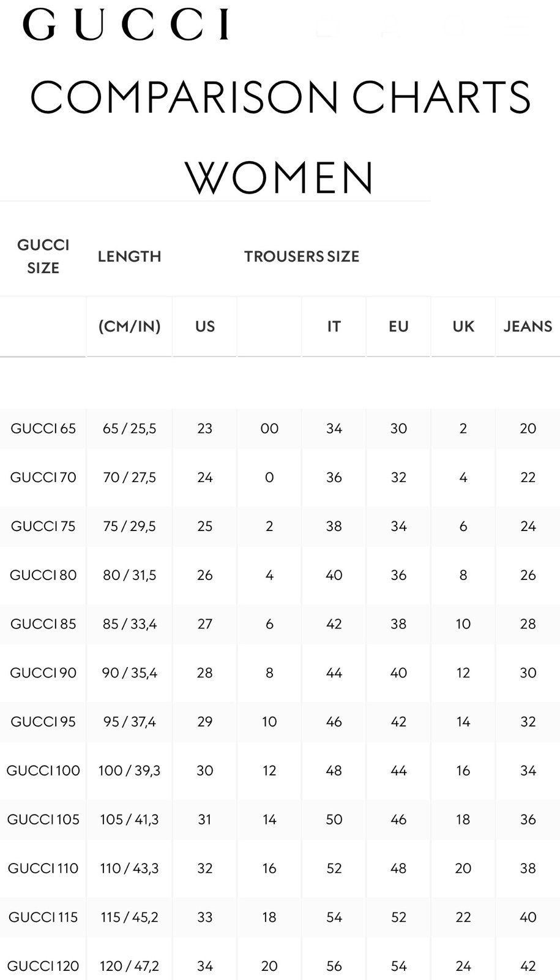Select the UK column header
The width and height of the screenshot is (560, 980).
click(x=463, y=326)
